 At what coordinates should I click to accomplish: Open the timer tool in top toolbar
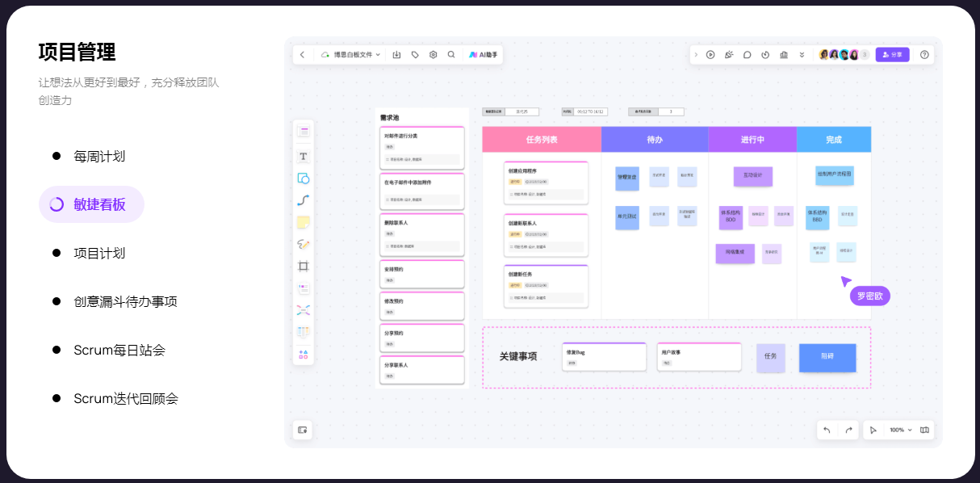click(765, 55)
